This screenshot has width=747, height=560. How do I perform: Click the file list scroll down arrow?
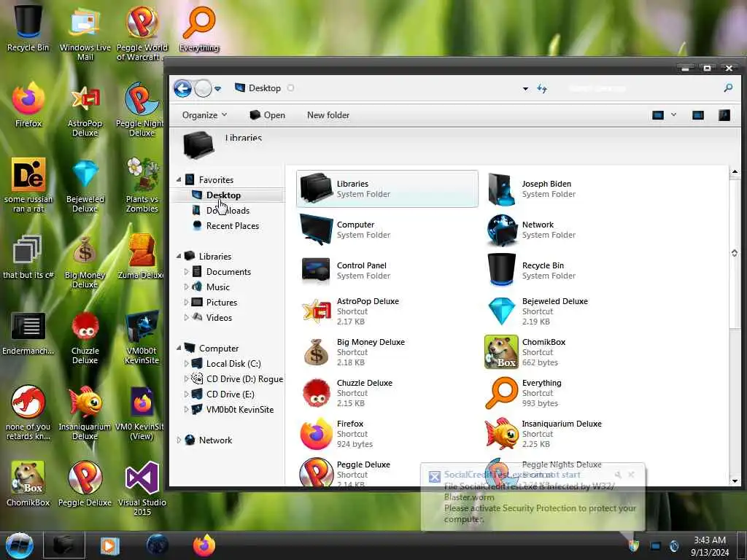tap(735, 481)
